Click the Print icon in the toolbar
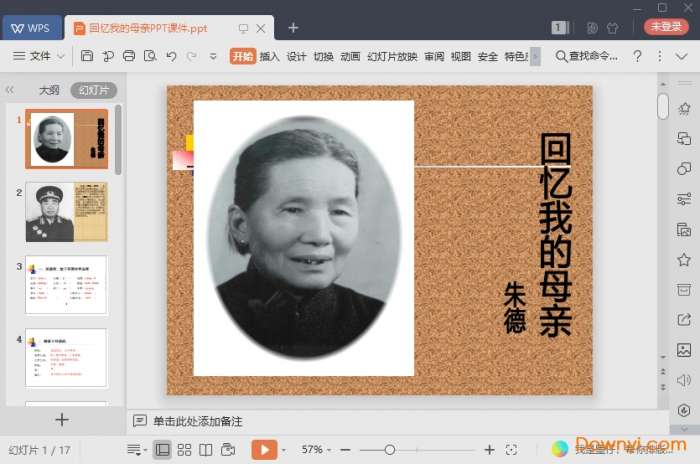This screenshot has width=700, height=464. pos(129,56)
